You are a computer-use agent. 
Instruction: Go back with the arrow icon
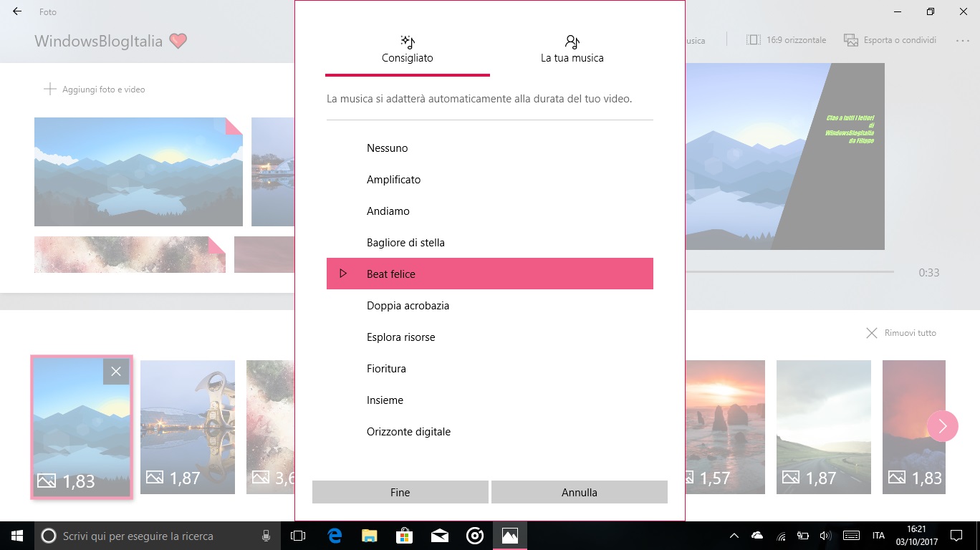[x=17, y=11]
